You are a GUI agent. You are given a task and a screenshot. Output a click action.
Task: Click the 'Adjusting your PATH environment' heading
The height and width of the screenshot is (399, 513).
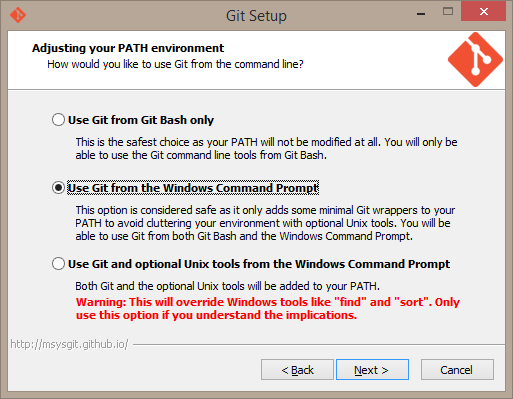coord(128,48)
